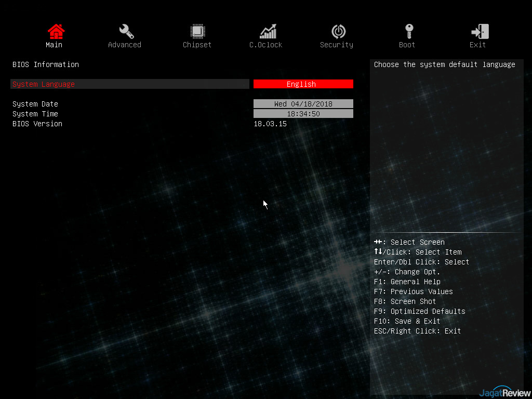Click the System Date value field
Image resolution: width=532 pixels, height=399 pixels.
[303, 104]
